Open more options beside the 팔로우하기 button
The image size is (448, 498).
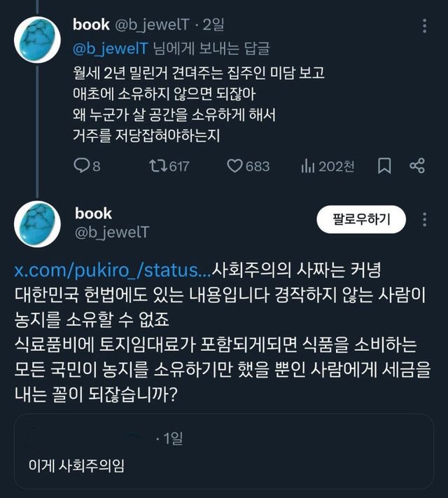tap(424, 219)
